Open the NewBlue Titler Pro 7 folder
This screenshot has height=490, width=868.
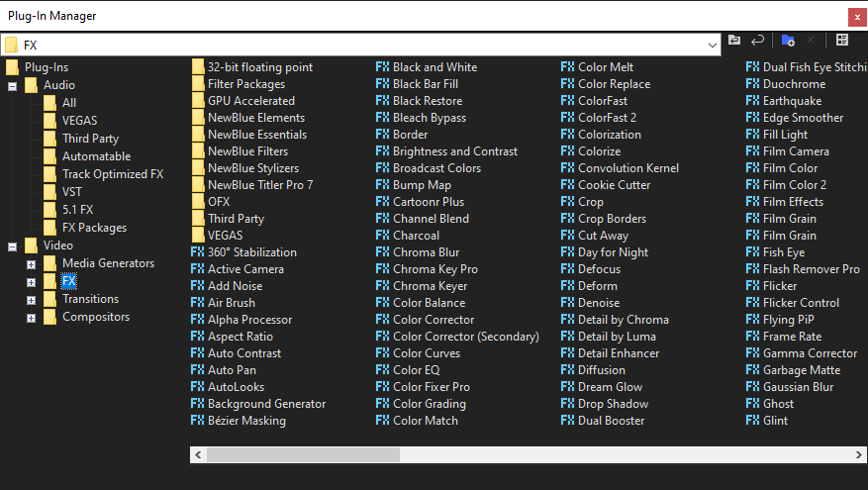198,185
